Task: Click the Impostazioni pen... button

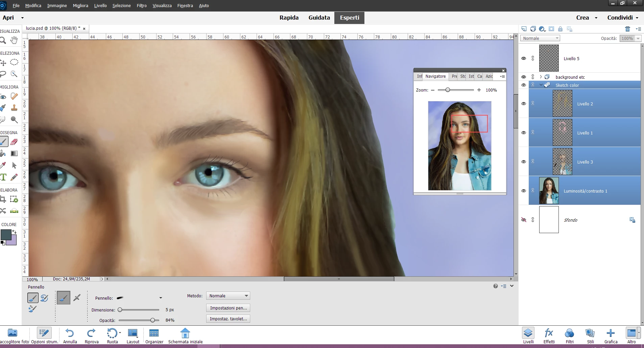Action: tap(228, 308)
